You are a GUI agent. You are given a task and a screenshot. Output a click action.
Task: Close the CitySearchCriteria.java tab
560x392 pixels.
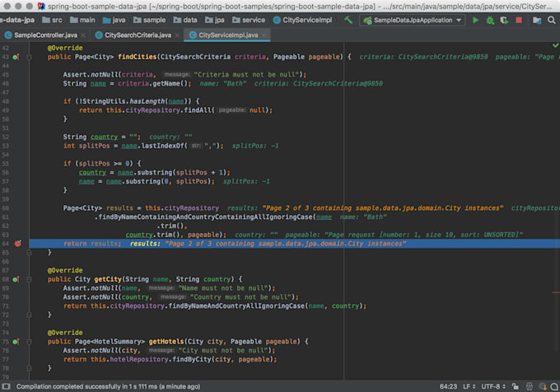point(177,35)
